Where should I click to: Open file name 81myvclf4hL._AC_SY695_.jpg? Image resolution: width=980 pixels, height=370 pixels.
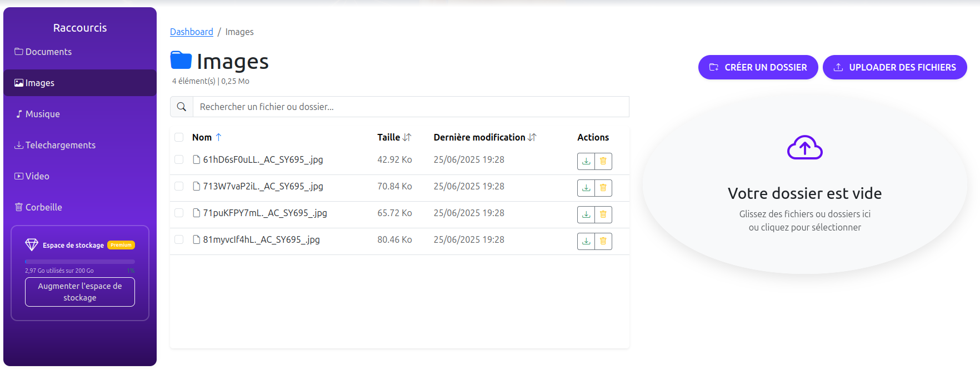[261, 239]
